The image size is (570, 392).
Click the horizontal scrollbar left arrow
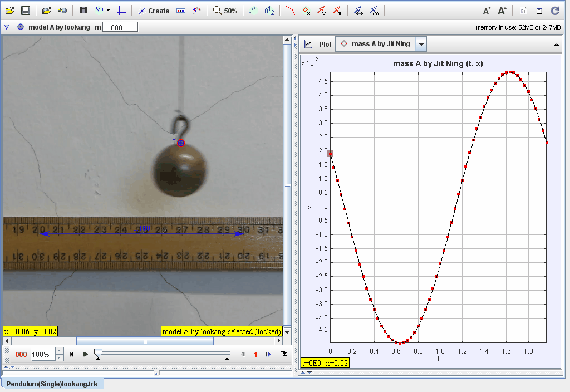point(7,341)
